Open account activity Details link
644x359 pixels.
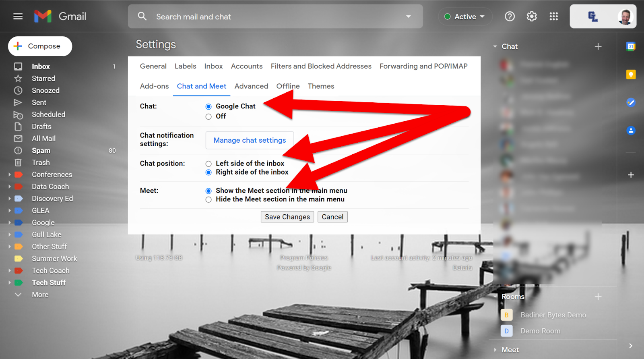[462, 268]
